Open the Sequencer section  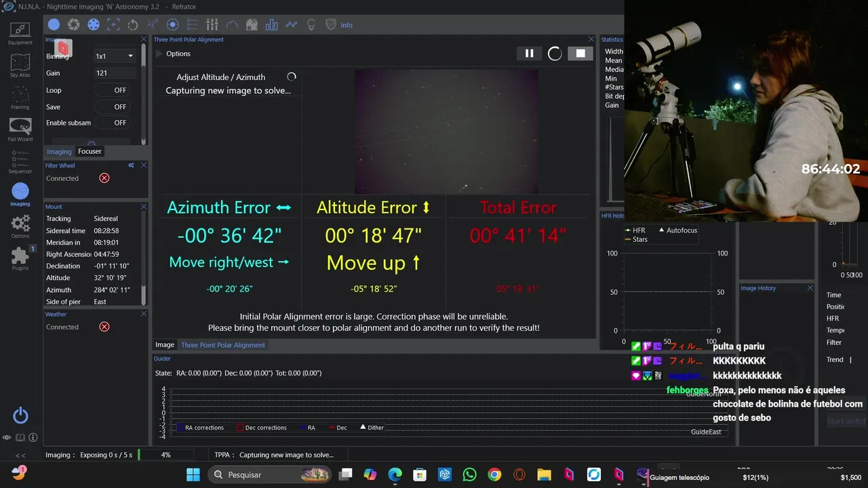pos(20,162)
